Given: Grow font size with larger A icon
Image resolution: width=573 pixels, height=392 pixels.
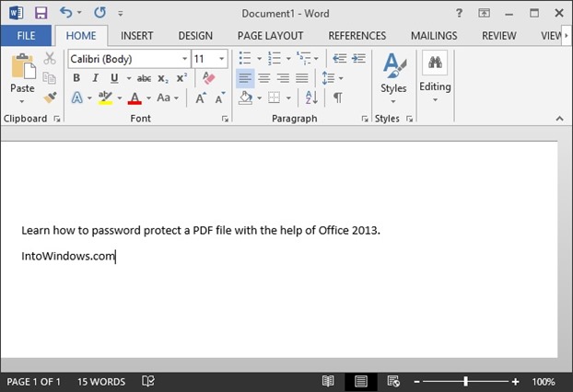Looking at the screenshot, I should [201, 98].
